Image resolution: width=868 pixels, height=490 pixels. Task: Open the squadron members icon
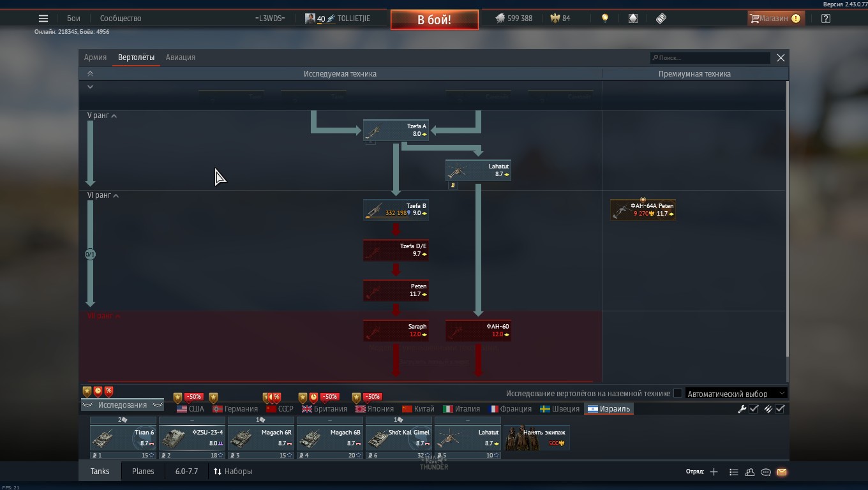click(x=750, y=472)
